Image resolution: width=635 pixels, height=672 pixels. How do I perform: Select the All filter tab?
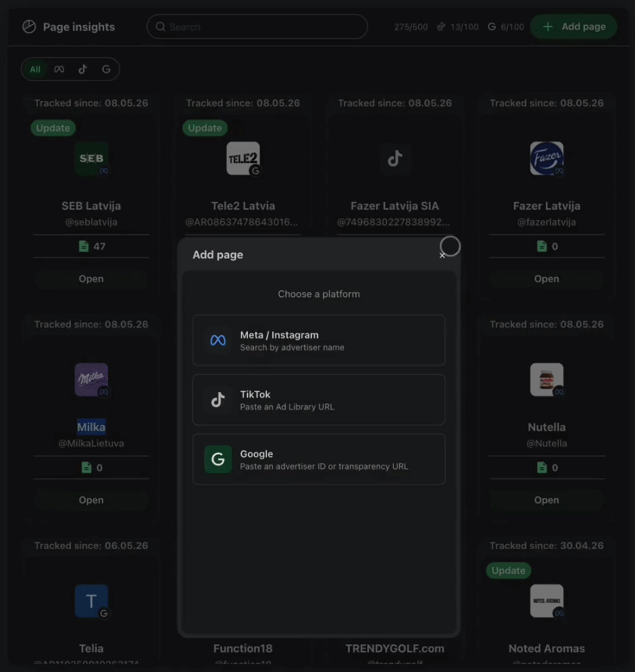pyautogui.click(x=35, y=70)
